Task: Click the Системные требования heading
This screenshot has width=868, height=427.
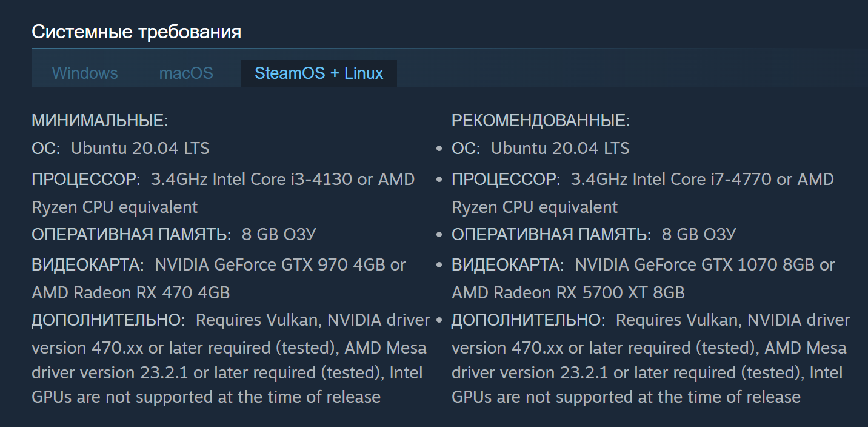Action: click(x=136, y=32)
